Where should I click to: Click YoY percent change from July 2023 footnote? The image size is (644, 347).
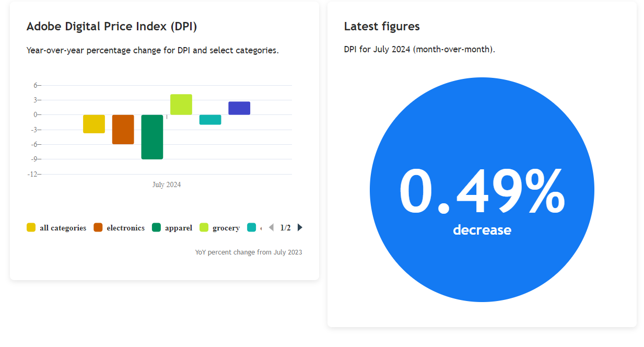coord(249,252)
